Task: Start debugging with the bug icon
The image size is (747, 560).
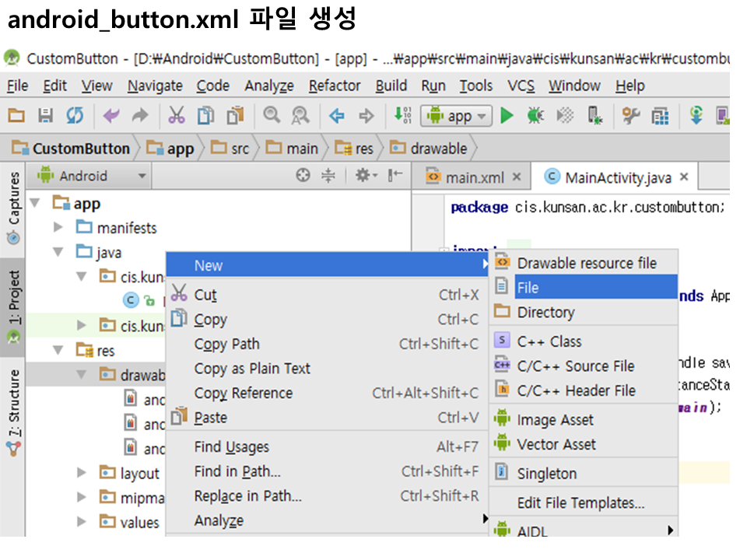Action: 535,116
